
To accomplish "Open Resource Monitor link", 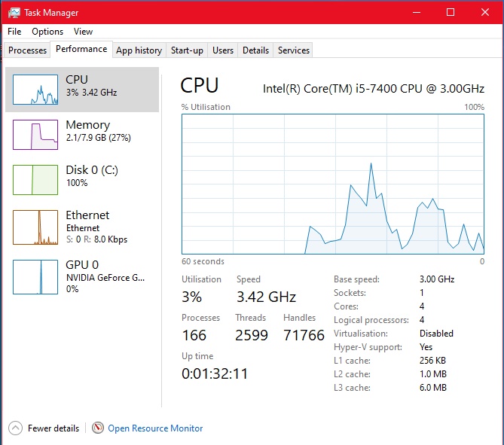I will pos(155,428).
